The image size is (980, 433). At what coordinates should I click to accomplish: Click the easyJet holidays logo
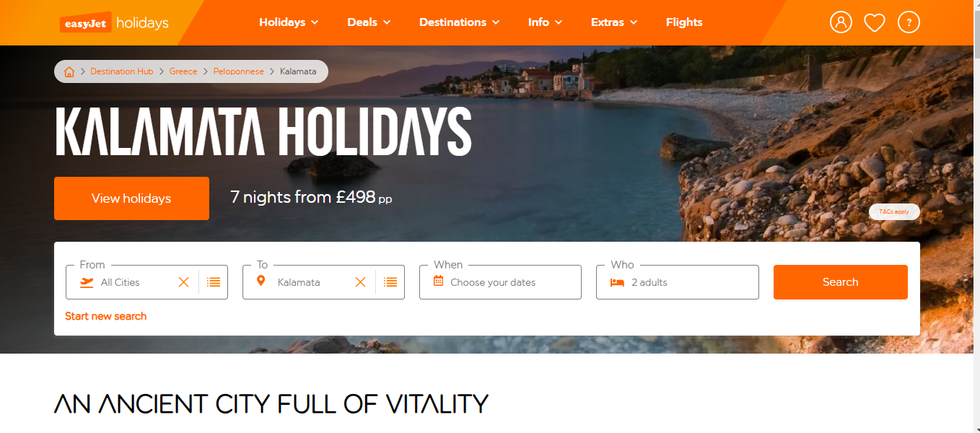pyautogui.click(x=114, y=22)
